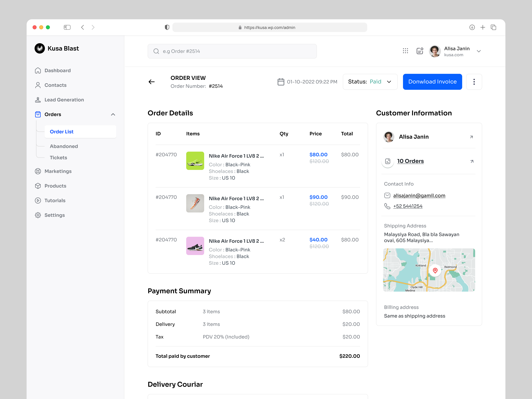Open Contacts via its sidebar person icon

pos(38,85)
